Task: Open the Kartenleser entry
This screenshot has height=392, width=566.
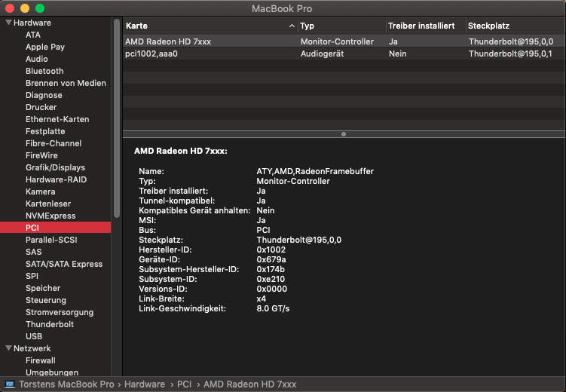Action: click(x=48, y=204)
